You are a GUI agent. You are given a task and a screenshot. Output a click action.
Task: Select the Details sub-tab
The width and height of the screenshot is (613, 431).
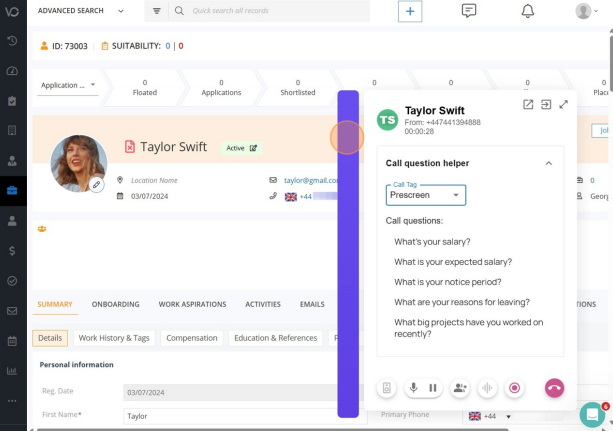click(x=50, y=338)
